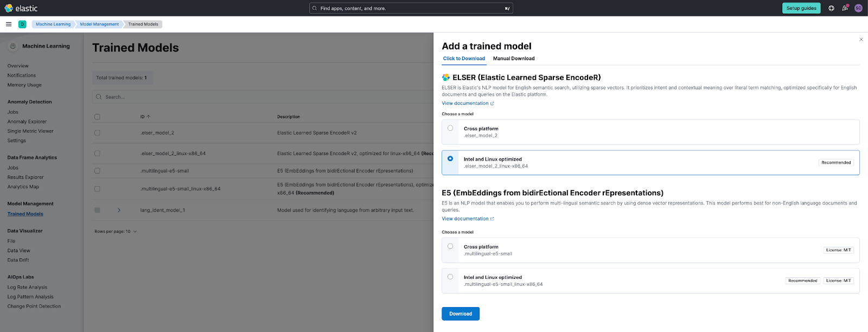The width and height of the screenshot is (868, 332).
Task: Open Data Visualizer File link
Action: pos(11,241)
